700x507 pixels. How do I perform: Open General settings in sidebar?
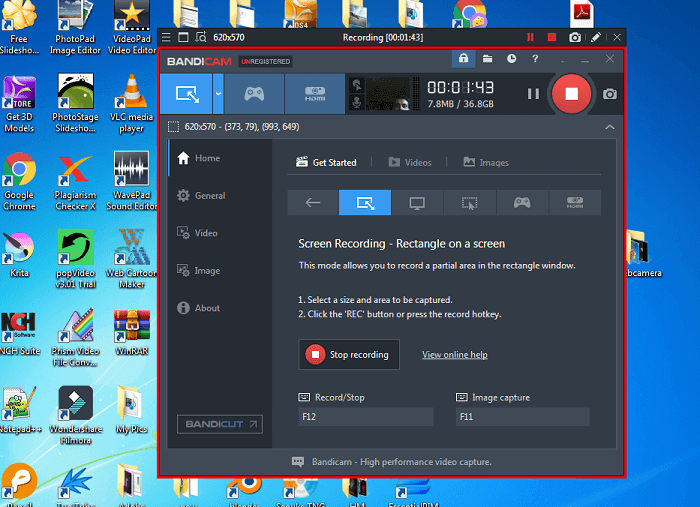click(x=201, y=195)
